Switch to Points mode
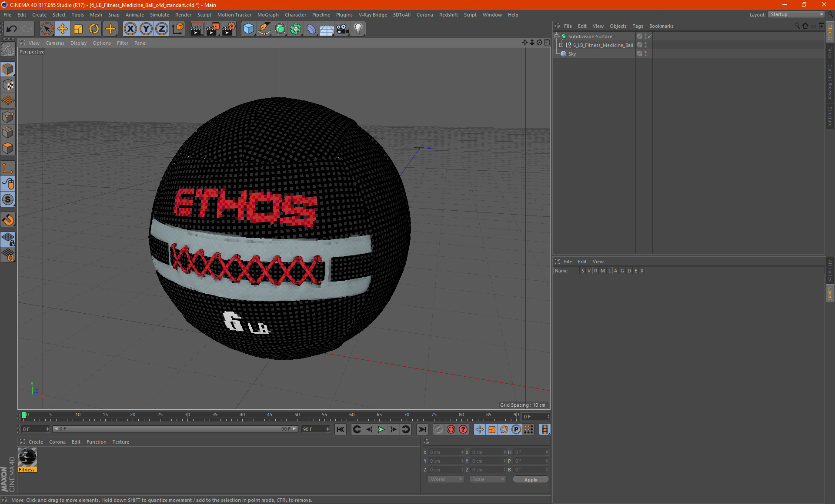Screen dimensions: 835x504 click(x=8, y=117)
